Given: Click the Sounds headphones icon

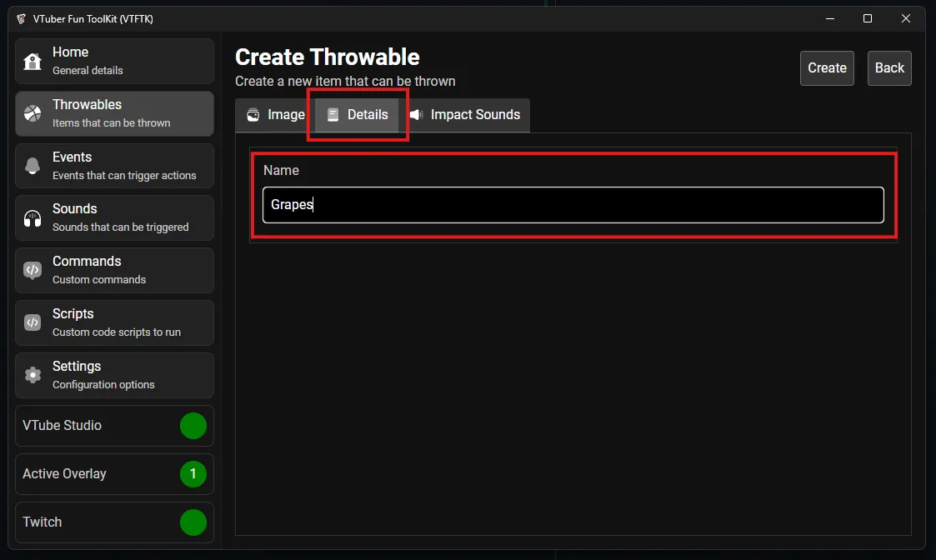Looking at the screenshot, I should tap(33, 218).
